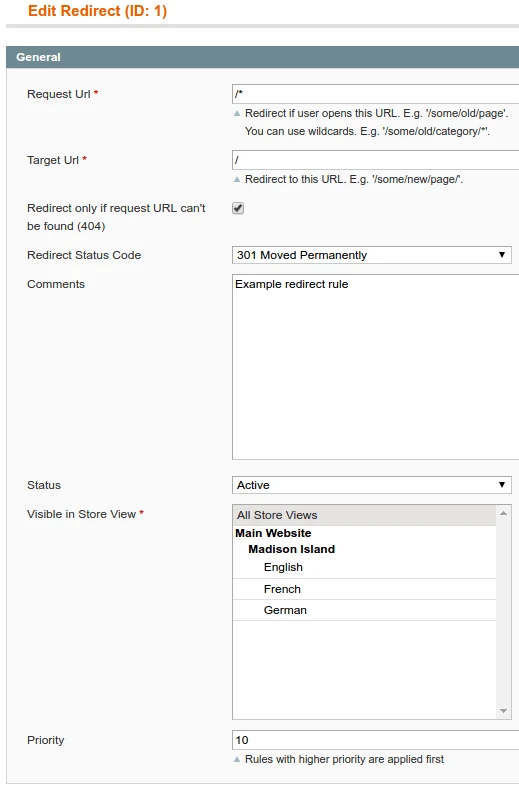Screen dimensions: 519x790
Task: Open the Redirect Status Code dropdown
Action: coord(371,255)
